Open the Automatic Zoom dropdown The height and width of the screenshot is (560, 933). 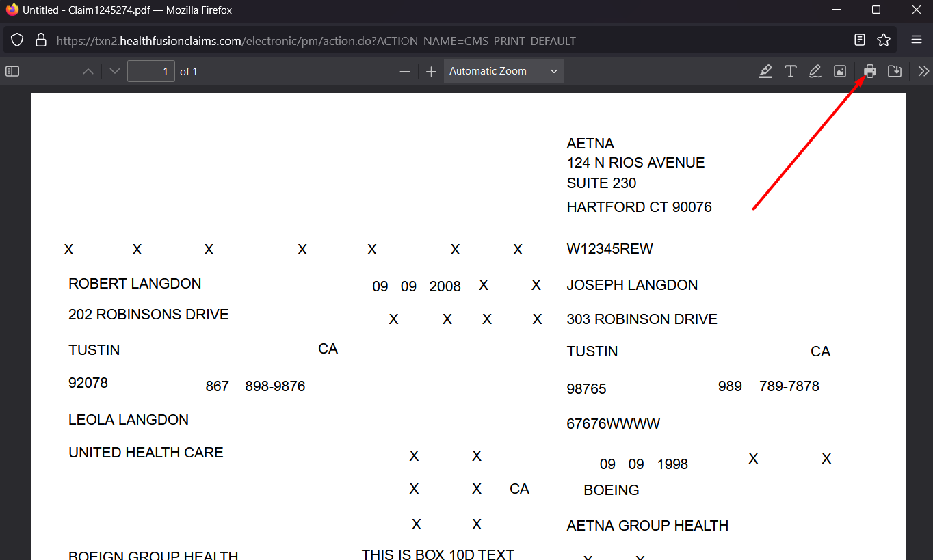pyautogui.click(x=503, y=71)
